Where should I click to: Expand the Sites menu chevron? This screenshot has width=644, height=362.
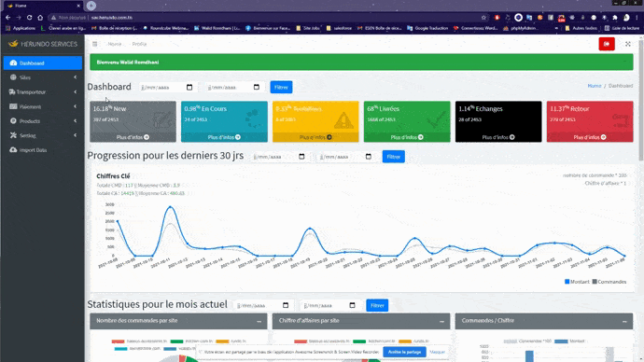[x=76, y=77]
